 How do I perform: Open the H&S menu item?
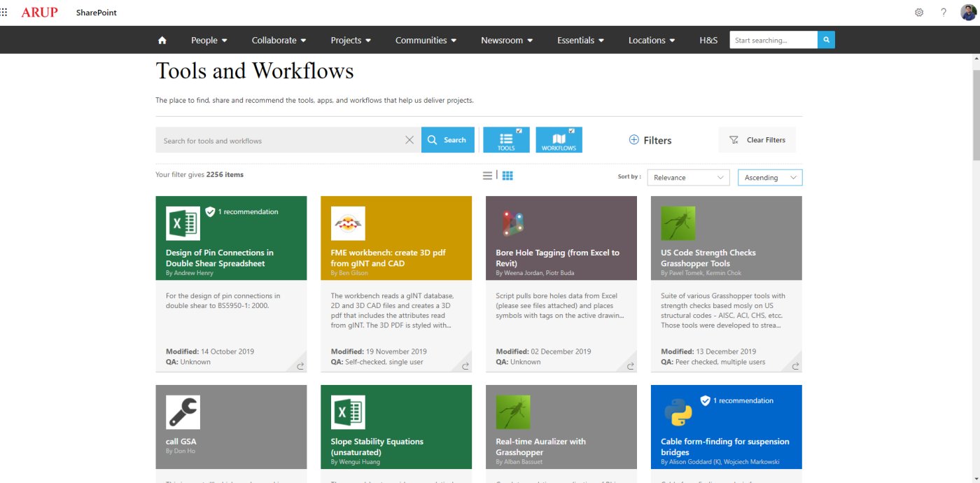pos(708,40)
